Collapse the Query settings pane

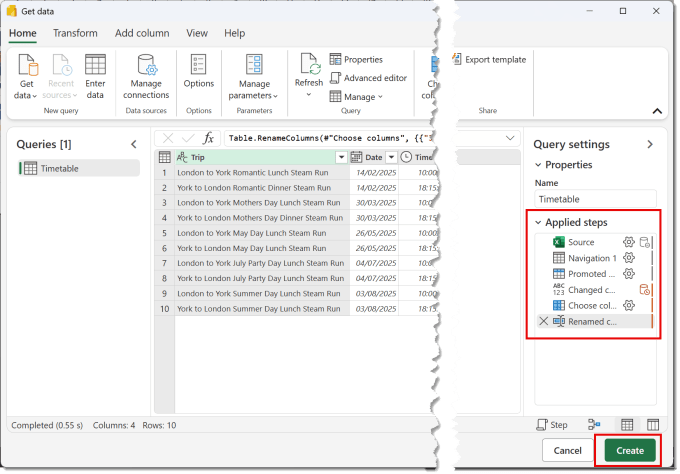[650, 144]
